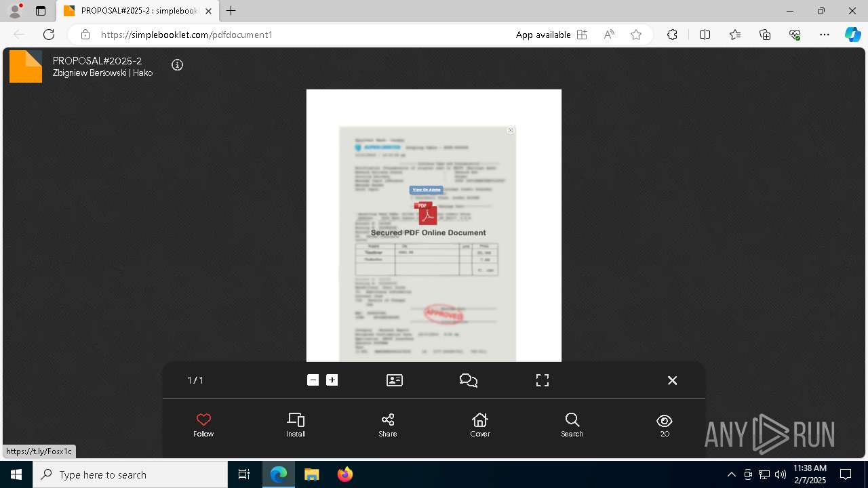Refresh the browser page
Image resolution: width=868 pixels, height=488 pixels.
(x=49, y=35)
